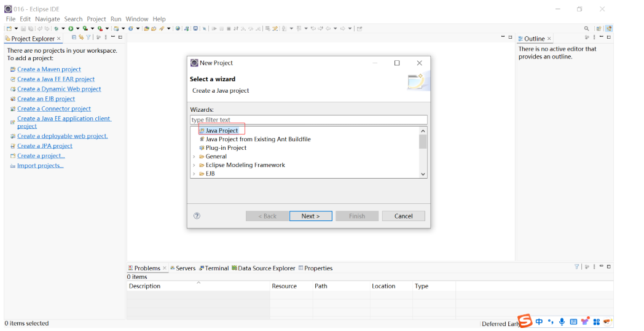The image size is (644, 331).
Task: Collapse All in Project Explorer
Action: (74, 37)
